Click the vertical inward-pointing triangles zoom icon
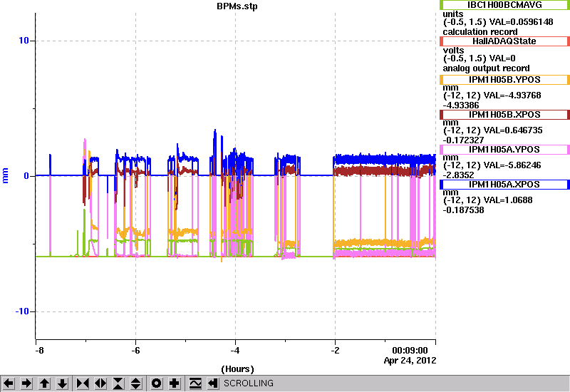This screenshot has width=570, height=392. [x=118, y=383]
